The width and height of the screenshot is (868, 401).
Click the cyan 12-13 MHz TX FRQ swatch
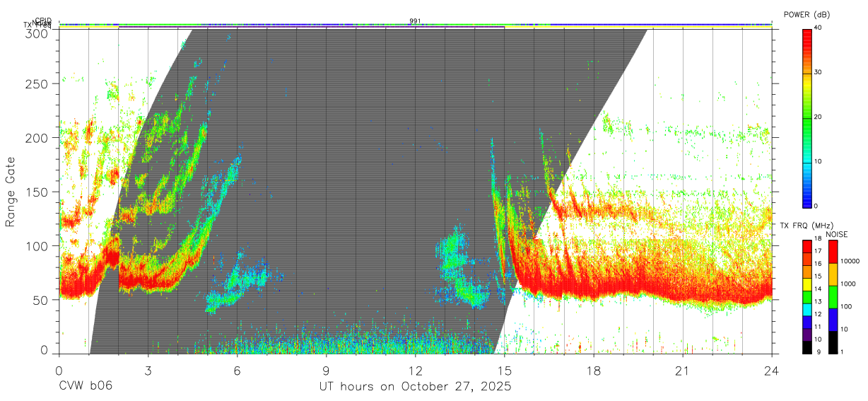[807, 309]
